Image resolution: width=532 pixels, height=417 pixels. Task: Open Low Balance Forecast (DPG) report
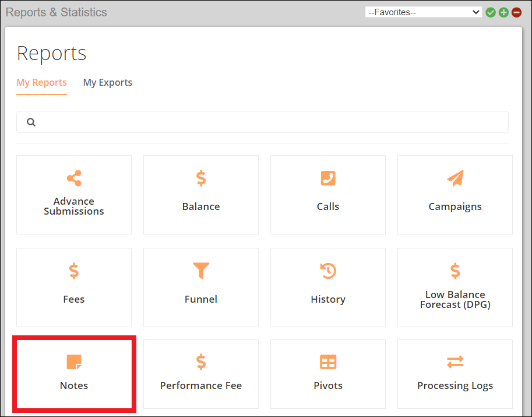click(455, 287)
